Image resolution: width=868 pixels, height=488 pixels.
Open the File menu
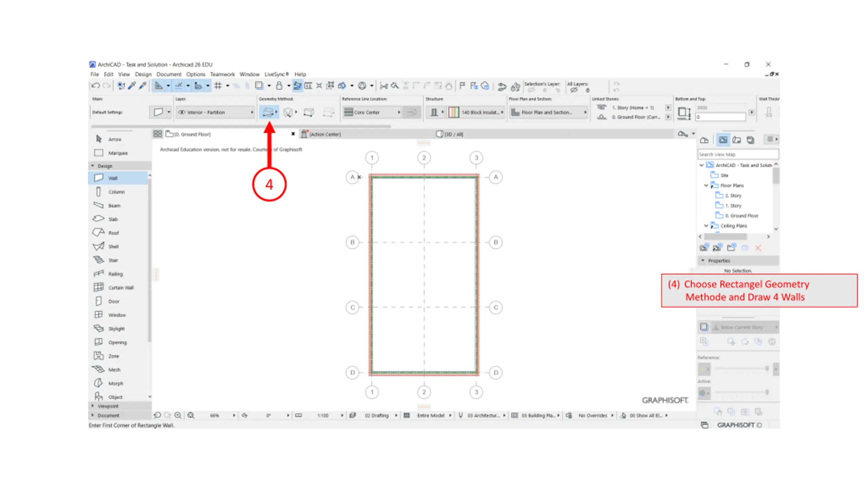click(x=95, y=74)
